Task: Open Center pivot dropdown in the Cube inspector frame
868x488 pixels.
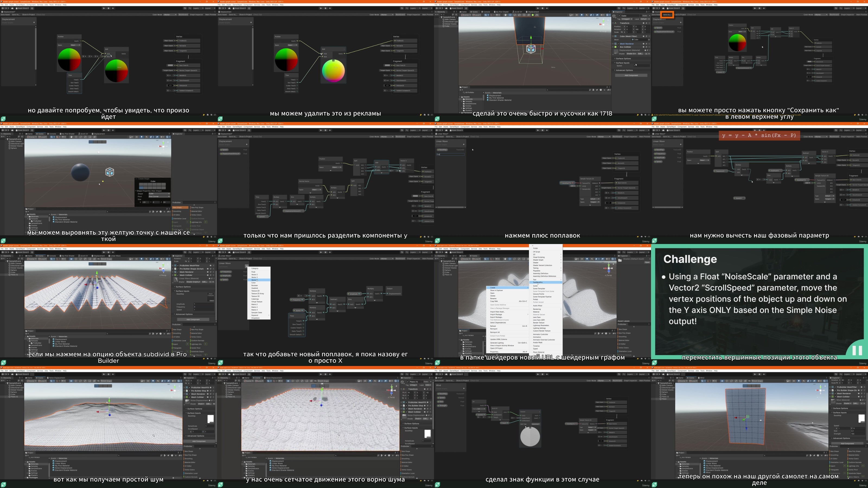Action: click(466, 15)
